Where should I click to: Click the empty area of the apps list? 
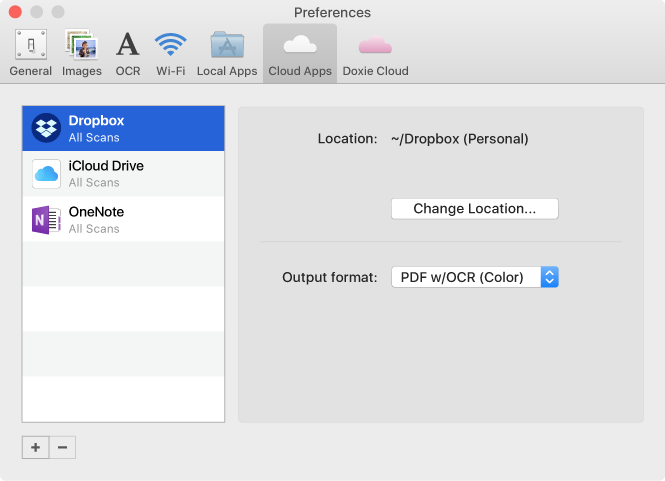(x=123, y=330)
